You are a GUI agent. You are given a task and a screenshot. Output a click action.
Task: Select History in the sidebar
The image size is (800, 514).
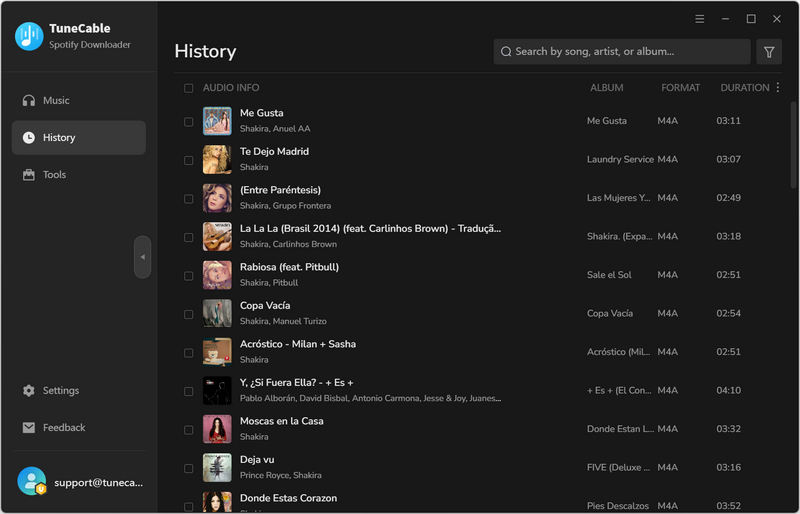[x=79, y=137]
